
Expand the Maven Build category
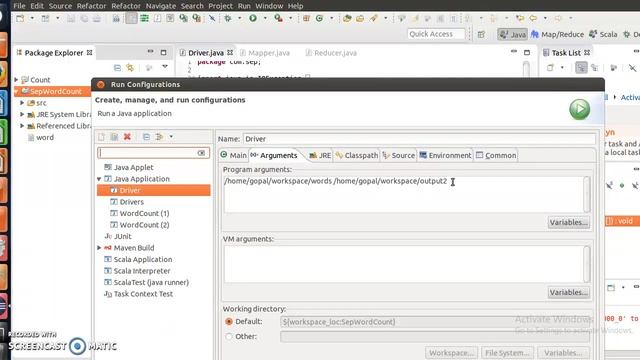click(x=99, y=248)
